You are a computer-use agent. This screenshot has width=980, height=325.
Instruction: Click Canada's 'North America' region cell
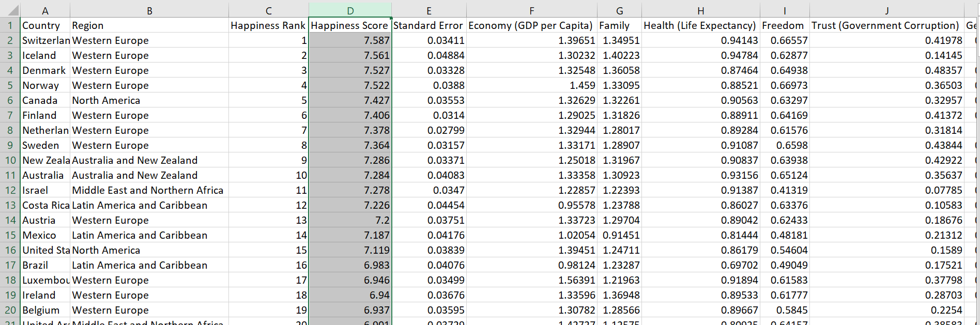click(x=149, y=100)
